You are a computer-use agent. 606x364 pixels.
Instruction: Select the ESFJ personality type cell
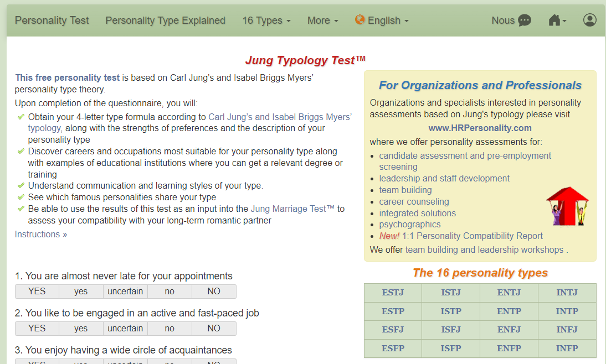[x=393, y=330]
